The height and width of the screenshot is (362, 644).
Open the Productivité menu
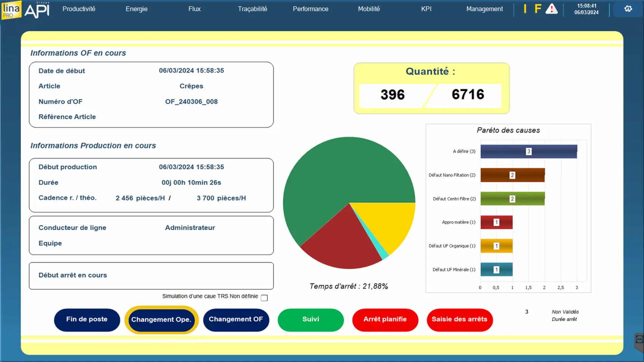(79, 9)
